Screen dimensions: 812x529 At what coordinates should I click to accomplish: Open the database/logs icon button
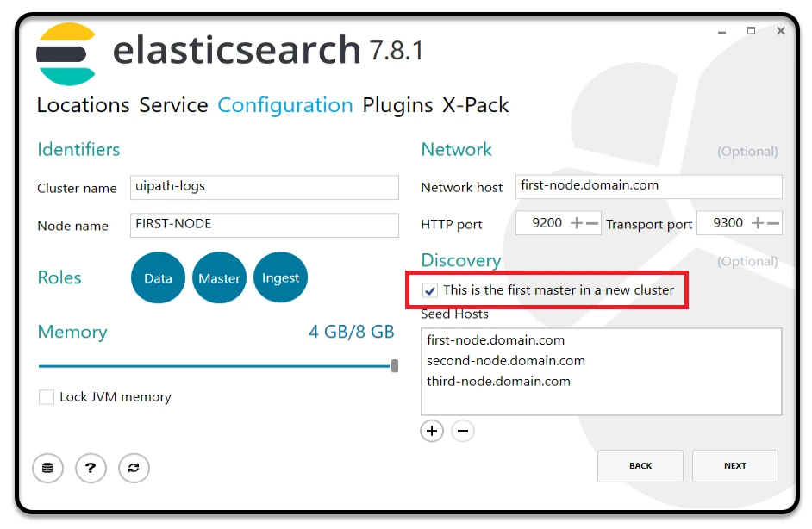[47, 468]
